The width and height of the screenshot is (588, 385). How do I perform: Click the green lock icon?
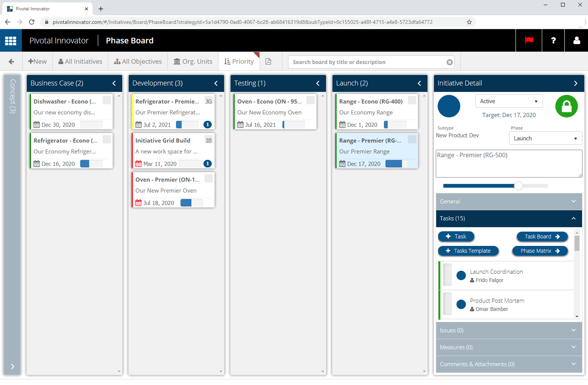(x=566, y=106)
